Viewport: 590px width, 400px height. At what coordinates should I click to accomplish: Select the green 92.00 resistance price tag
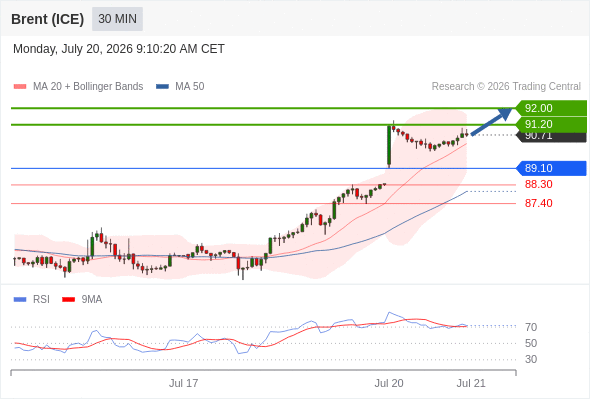click(551, 108)
